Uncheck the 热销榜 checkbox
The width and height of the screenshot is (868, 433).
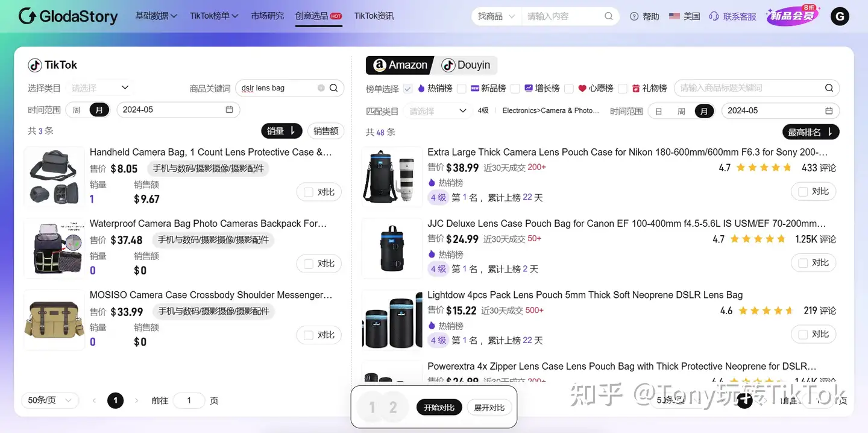(x=408, y=89)
